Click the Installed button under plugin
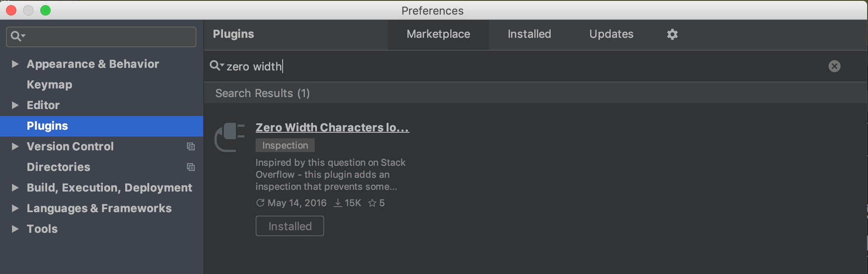The image size is (868, 274). click(x=290, y=226)
